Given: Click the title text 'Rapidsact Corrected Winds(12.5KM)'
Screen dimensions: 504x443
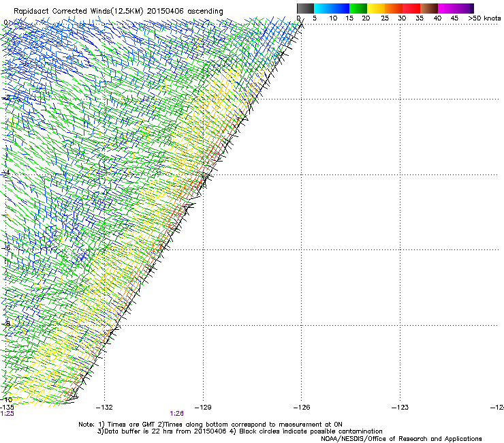Looking at the screenshot, I should 78,12.
